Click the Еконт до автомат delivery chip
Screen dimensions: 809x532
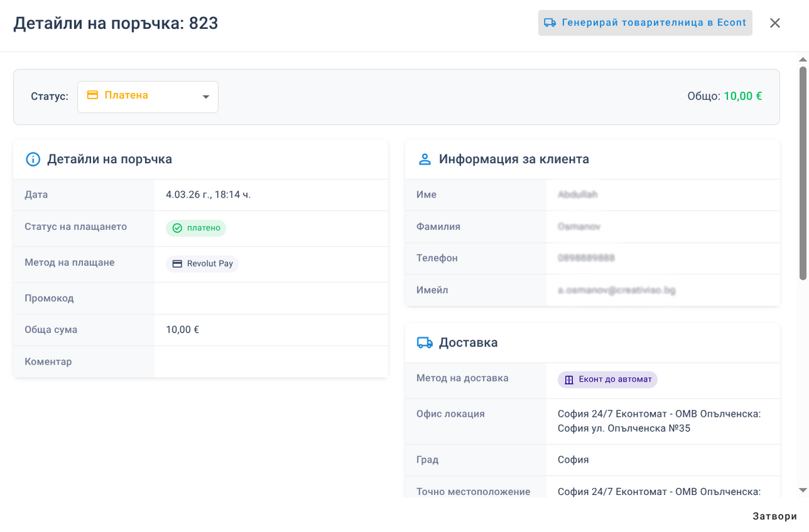(x=607, y=380)
